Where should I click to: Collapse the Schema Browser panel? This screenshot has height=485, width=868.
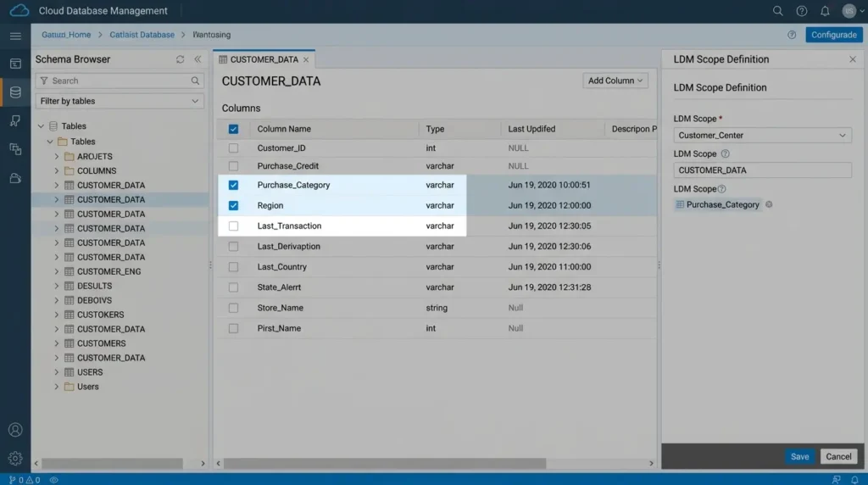coord(198,59)
